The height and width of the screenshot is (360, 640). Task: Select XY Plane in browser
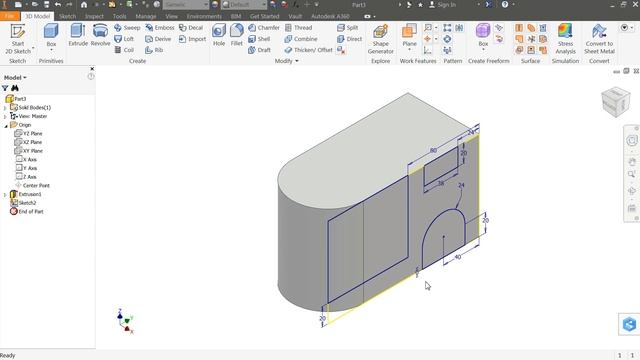pyautogui.click(x=28, y=151)
